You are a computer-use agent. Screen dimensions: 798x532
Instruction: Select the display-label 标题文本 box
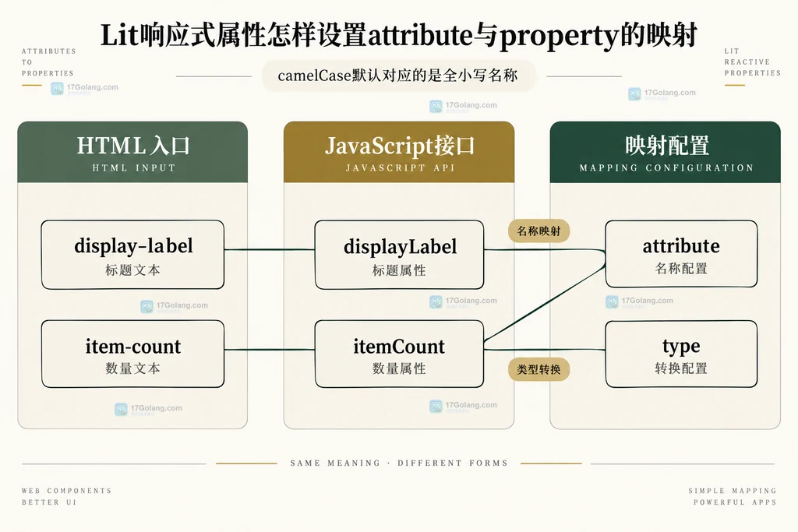click(132, 255)
